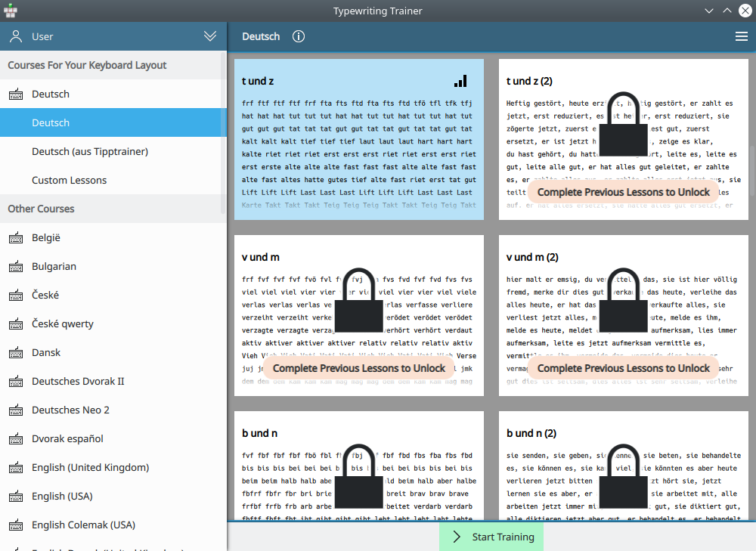Click the user profile icon
756x551 pixels.
pos(16,36)
